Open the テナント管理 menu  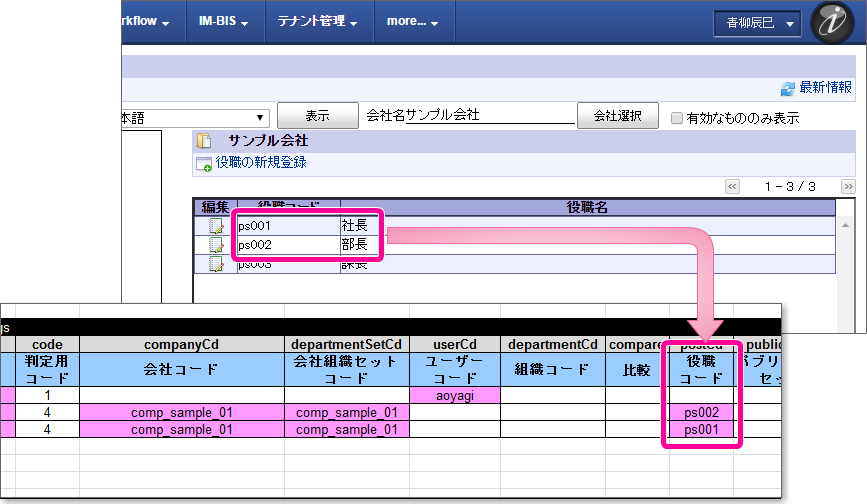[319, 21]
